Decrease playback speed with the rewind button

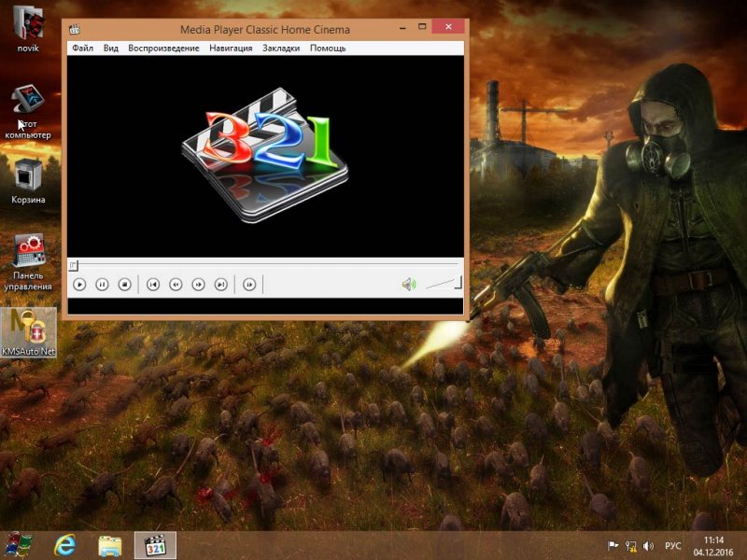point(176,285)
